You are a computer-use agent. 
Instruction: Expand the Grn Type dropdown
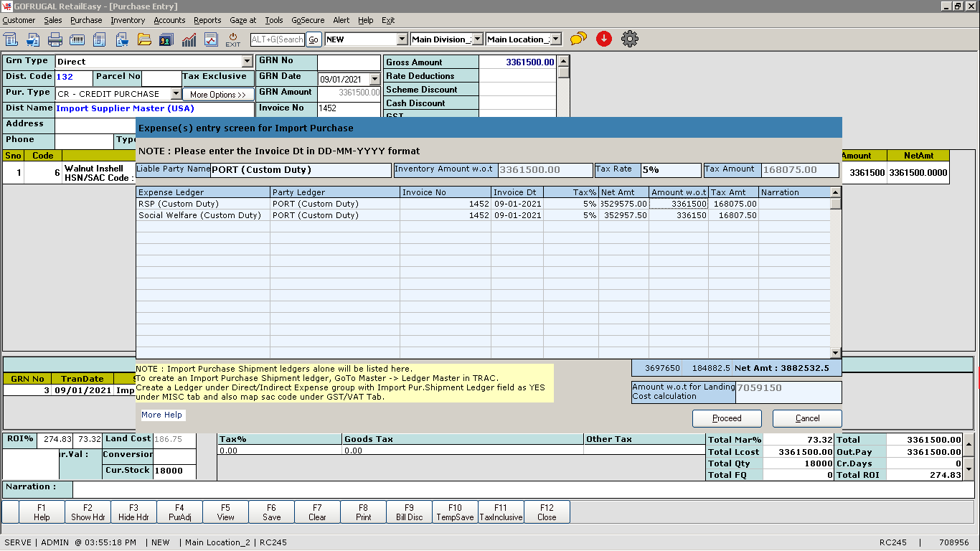pyautogui.click(x=248, y=62)
